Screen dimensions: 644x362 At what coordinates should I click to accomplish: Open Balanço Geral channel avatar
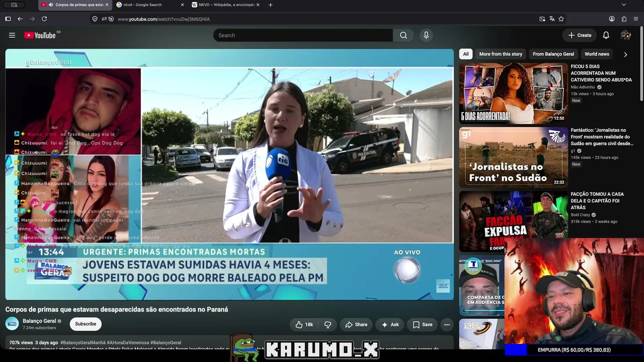pos(12,324)
